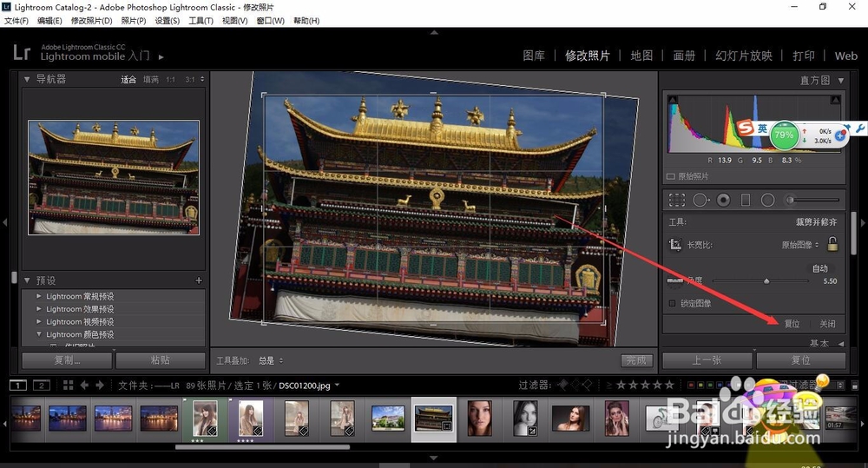Select the temple thumbnail in filmstrip
The image size is (868, 468).
point(433,419)
